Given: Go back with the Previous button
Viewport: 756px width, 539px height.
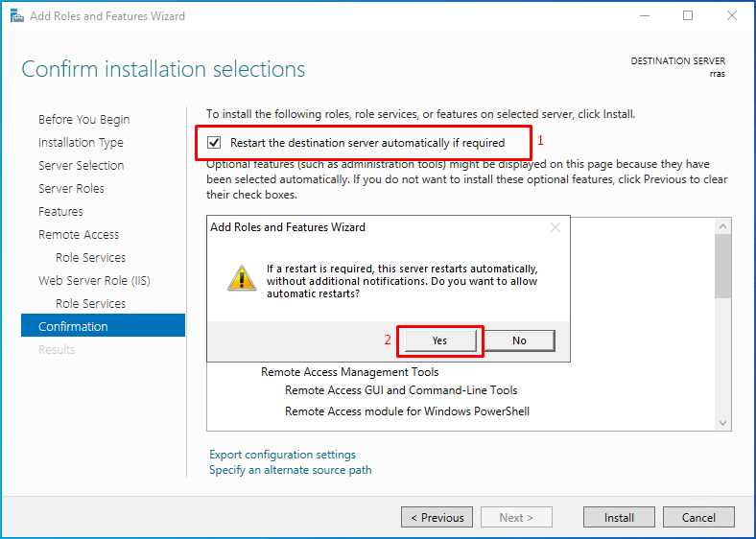Looking at the screenshot, I should [437, 517].
